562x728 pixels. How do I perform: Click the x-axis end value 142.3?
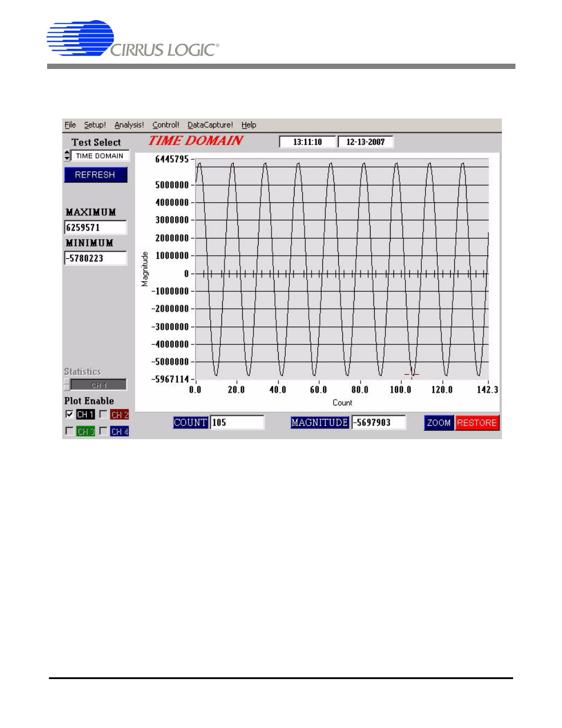coord(487,390)
